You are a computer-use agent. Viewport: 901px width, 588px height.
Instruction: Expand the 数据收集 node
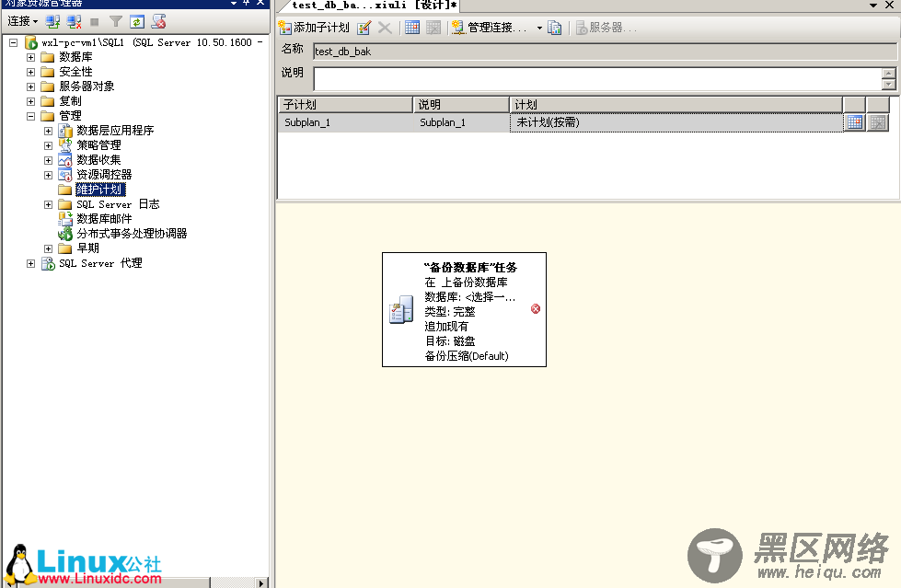click(48, 160)
